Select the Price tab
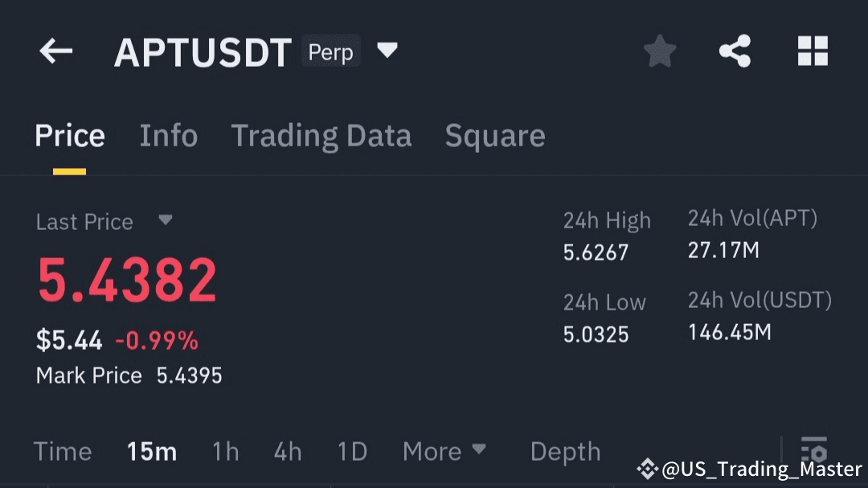 tap(70, 136)
